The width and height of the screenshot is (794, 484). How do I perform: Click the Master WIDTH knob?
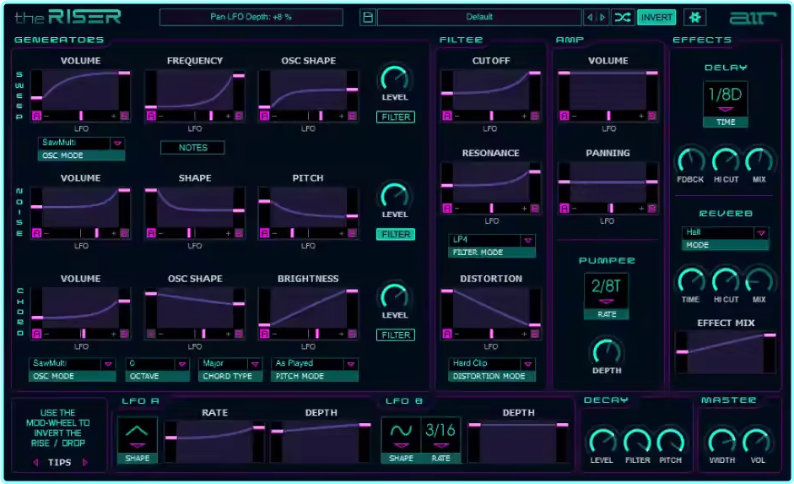(722, 441)
